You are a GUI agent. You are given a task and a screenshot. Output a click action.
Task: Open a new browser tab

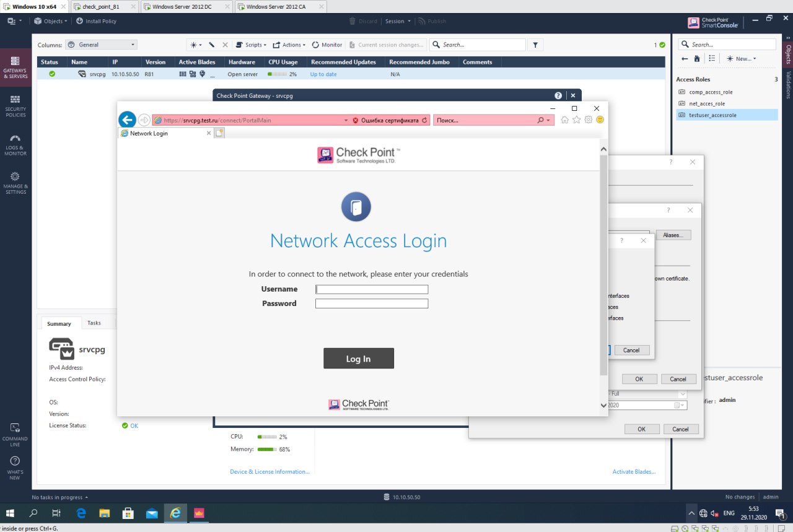click(x=219, y=133)
